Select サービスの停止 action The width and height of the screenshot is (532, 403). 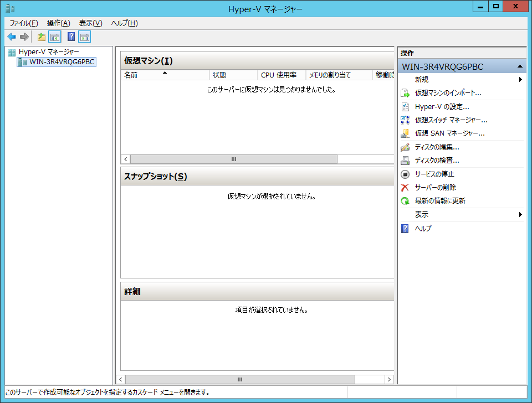(x=434, y=174)
